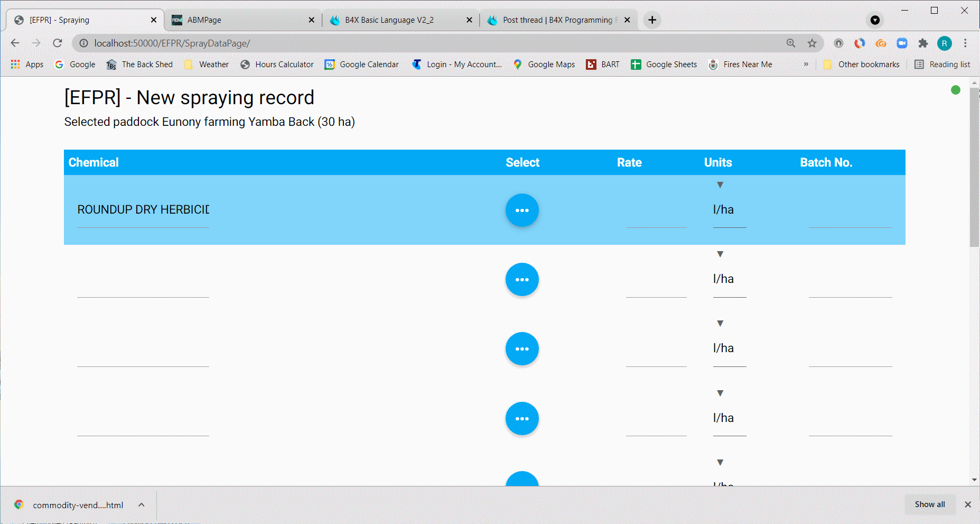Image resolution: width=980 pixels, height=524 pixels.
Task: Click the Batch No. column header
Action: coord(826,162)
